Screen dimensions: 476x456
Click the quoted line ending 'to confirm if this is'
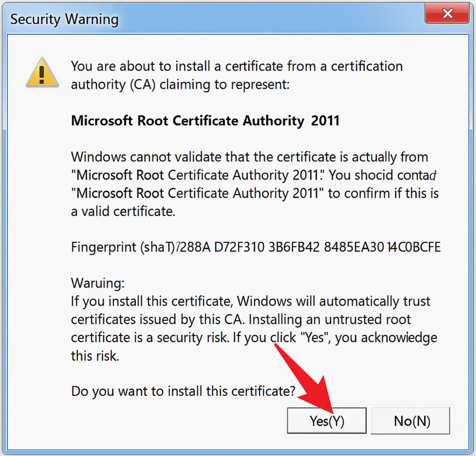(255, 193)
